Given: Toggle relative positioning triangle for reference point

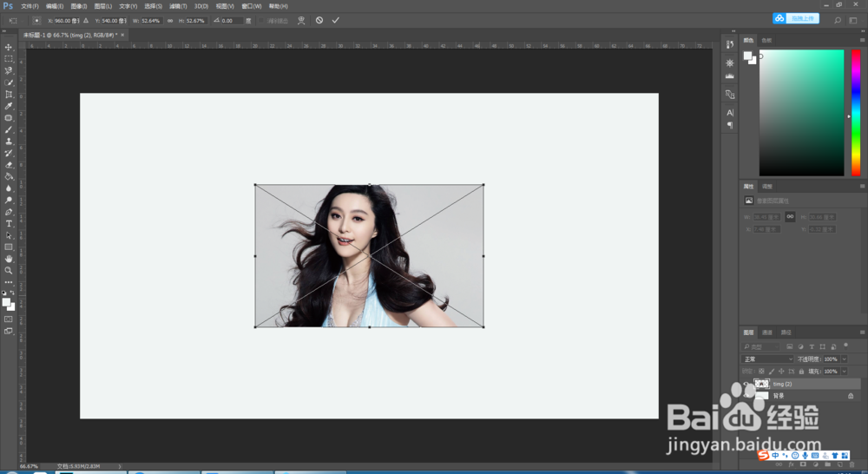Looking at the screenshot, I should pos(86,21).
